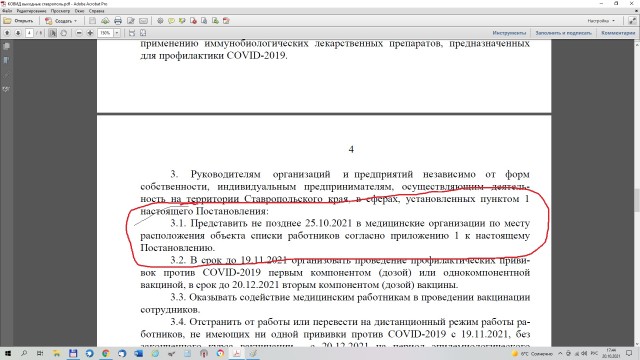Switch to Adobe Acrobat taskbar icon

(x=237, y=353)
